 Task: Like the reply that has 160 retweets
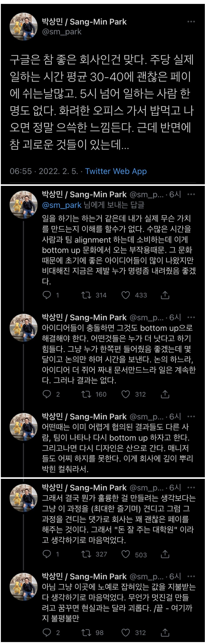click(x=125, y=394)
